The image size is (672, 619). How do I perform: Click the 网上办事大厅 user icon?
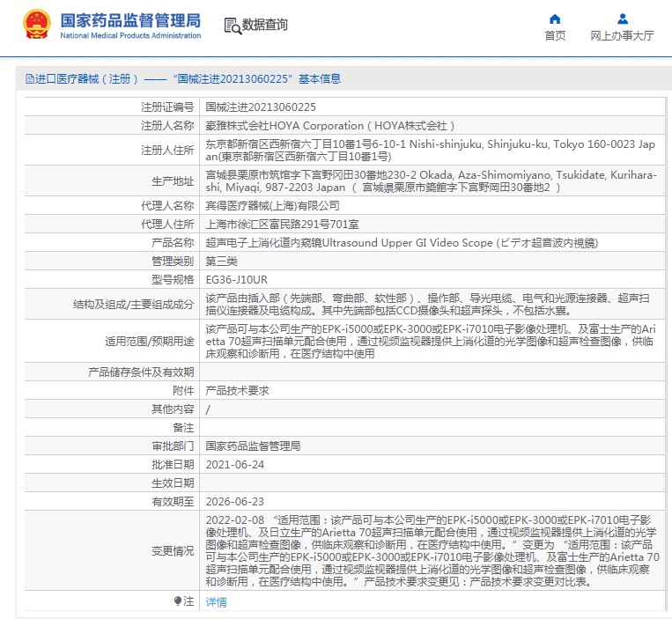click(623, 18)
